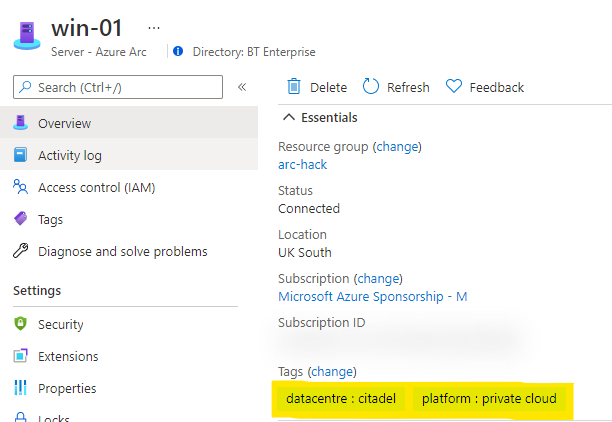Screen dimensions: 612x422
Task: Collapse the Essentials section
Action: point(288,117)
